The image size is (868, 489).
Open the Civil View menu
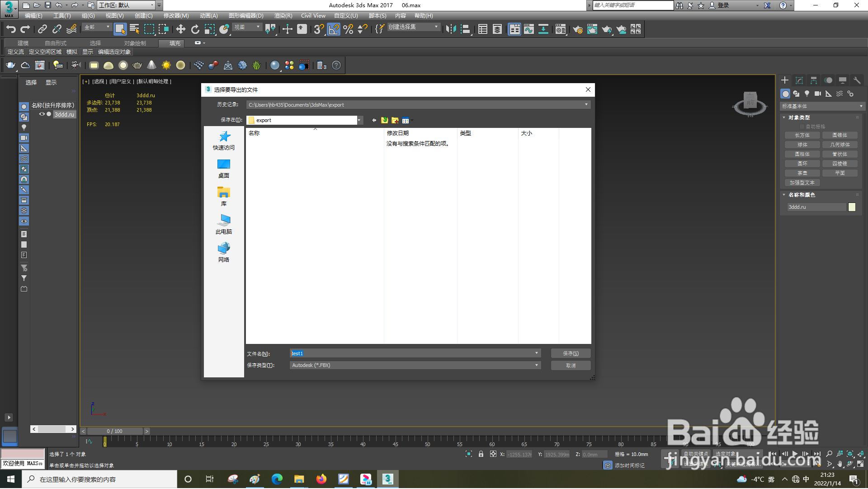313,16
